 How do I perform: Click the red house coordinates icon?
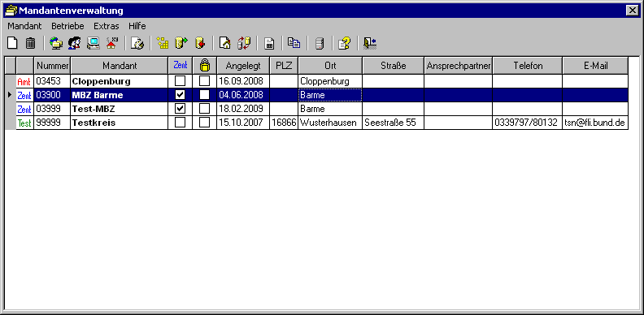pyautogui.click(x=112, y=43)
